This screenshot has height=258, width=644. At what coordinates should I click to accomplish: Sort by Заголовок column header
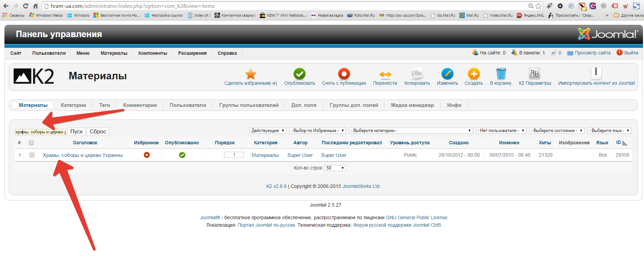(x=85, y=143)
